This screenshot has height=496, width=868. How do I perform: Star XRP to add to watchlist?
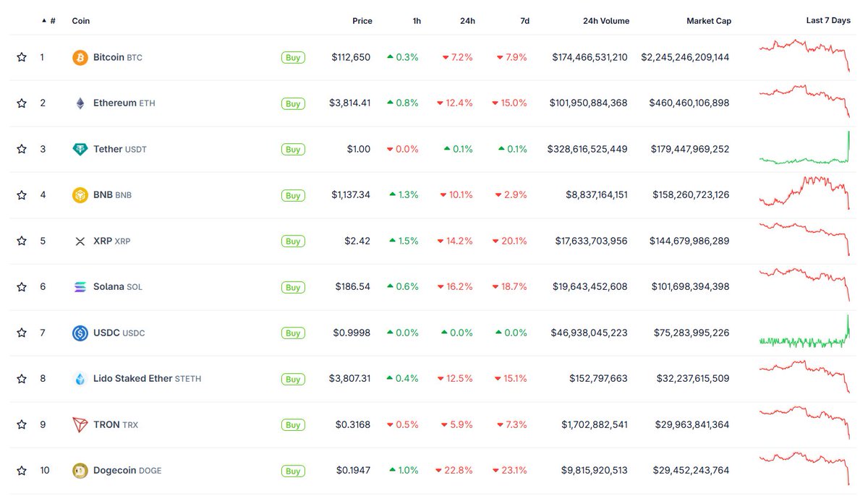tap(22, 241)
